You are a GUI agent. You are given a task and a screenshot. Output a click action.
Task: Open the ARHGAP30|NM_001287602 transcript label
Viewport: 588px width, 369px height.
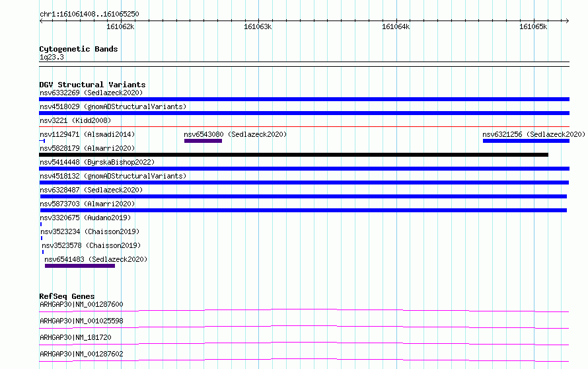[x=81, y=354]
